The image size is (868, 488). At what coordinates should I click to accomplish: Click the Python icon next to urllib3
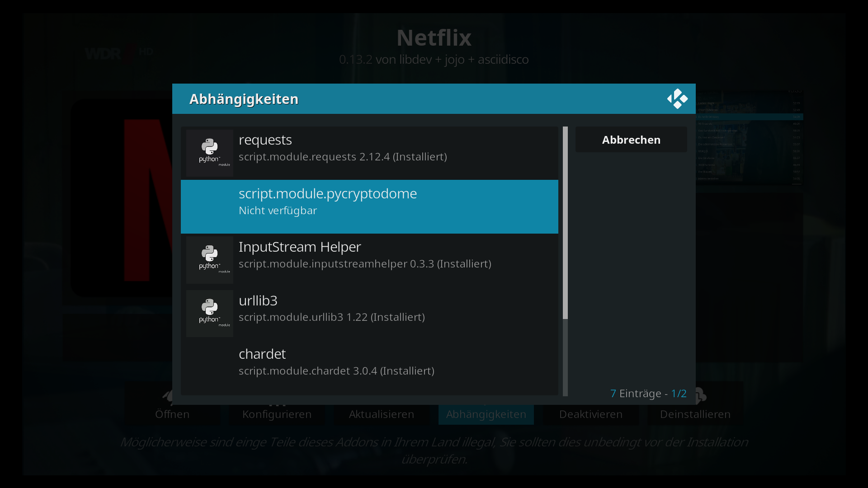(x=210, y=313)
